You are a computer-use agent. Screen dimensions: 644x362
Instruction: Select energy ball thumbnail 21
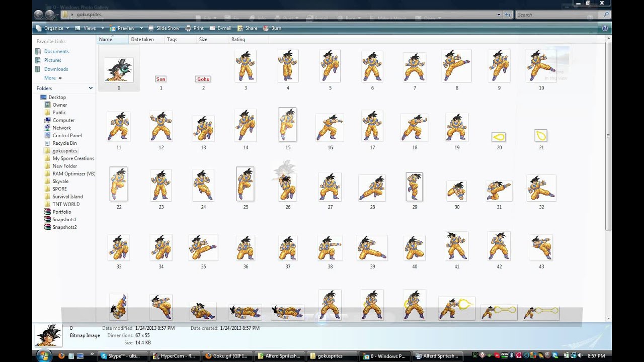click(541, 136)
